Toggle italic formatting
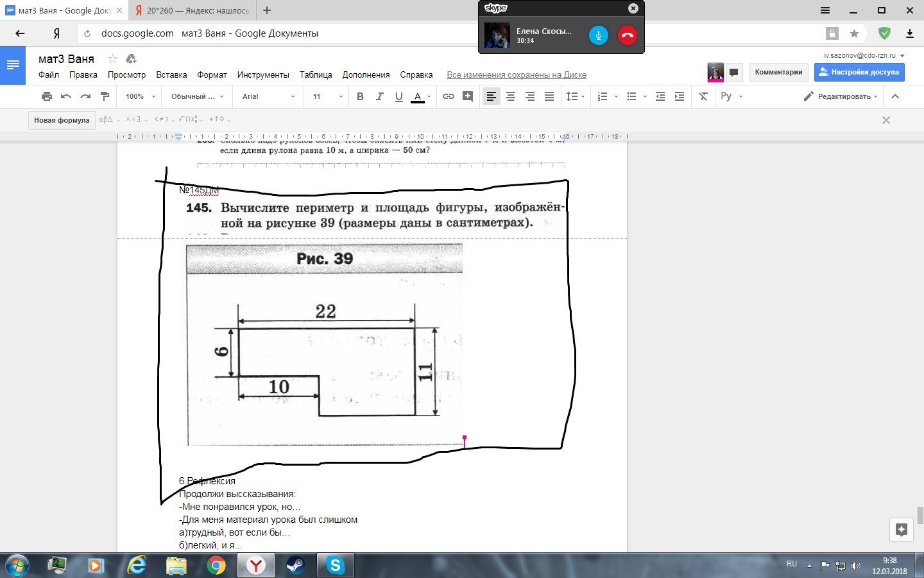The height and width of the screenshot is (578, 924). (x=379, y=96)
